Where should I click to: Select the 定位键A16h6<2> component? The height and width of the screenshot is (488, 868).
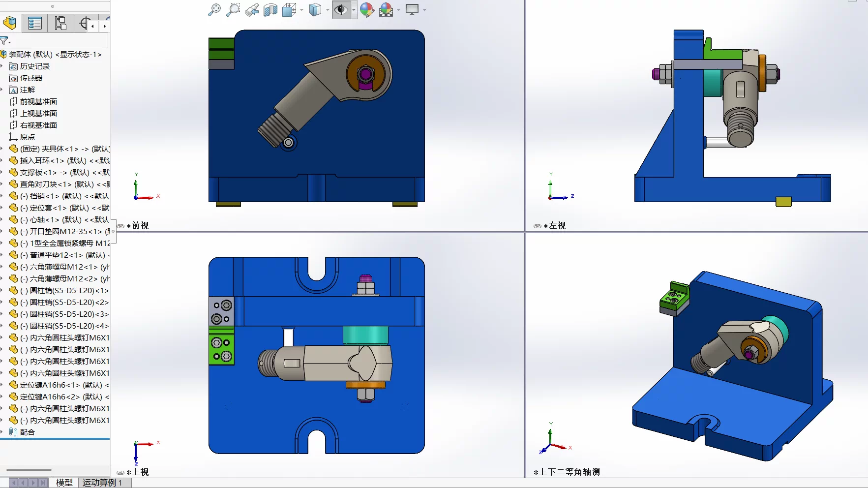tap(60, 396)
